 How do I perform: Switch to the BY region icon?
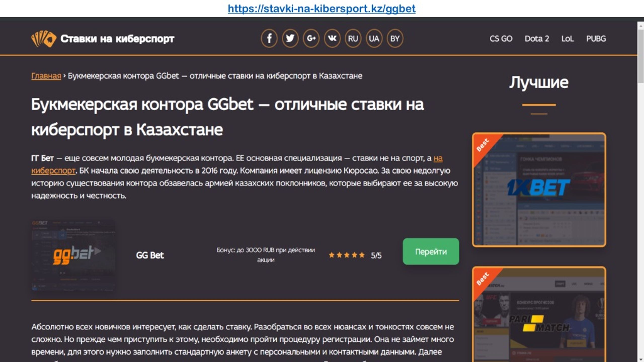pyautogui.click(x=395, y=38)
